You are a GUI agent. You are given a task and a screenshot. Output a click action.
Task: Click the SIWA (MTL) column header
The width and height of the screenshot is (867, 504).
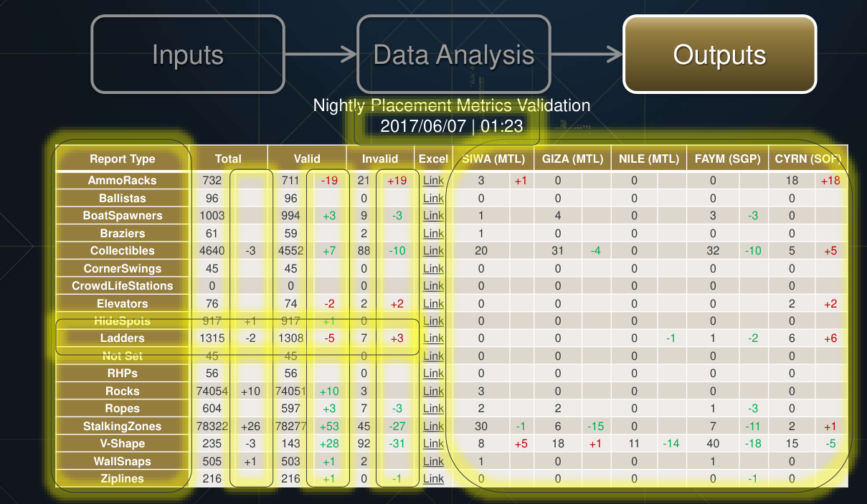pos(493,159)
